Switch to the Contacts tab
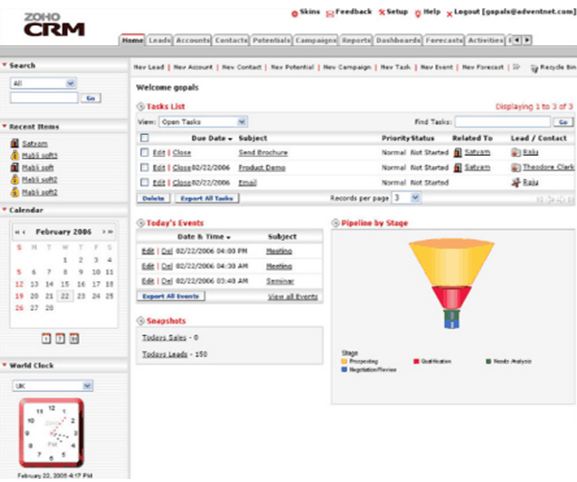The image size is (577, 482). click(x=231, y=40)
